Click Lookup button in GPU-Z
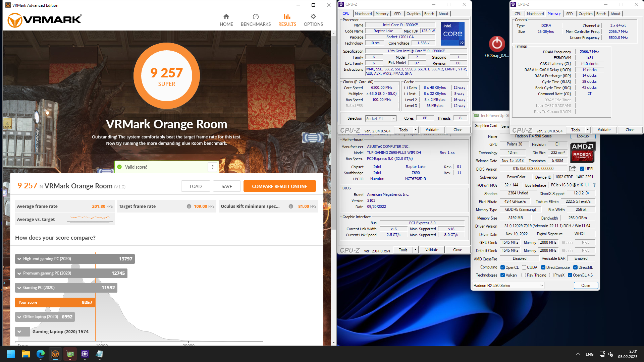The width and height of the screenshot is (644, 362). (x=583, y=136)
